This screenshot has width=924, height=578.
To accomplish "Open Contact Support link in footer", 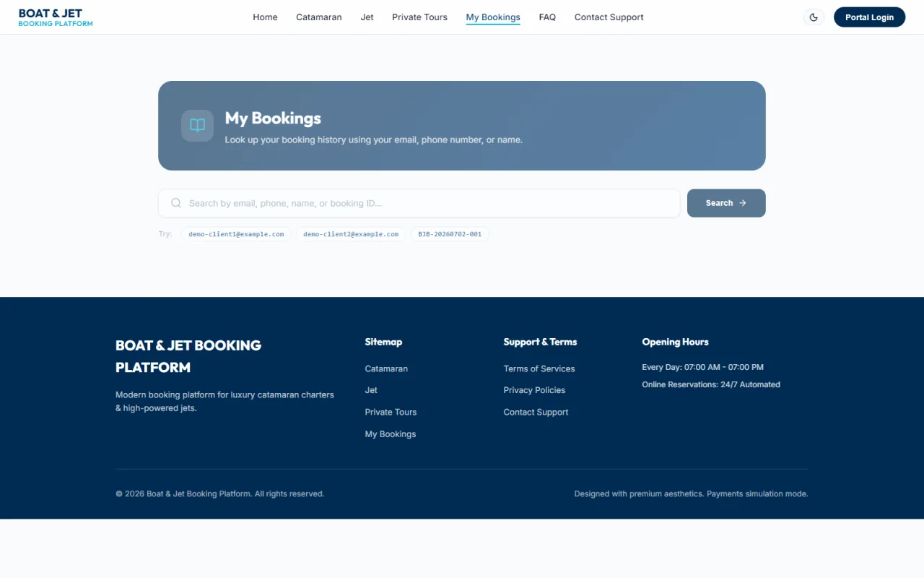I will coord(536,412).
